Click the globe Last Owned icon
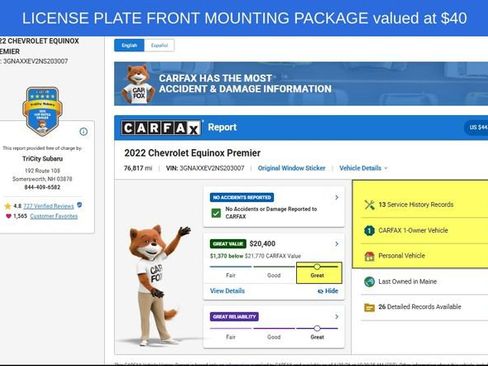Viewport: 488px width, 366px height. click(x=369, y=282)
